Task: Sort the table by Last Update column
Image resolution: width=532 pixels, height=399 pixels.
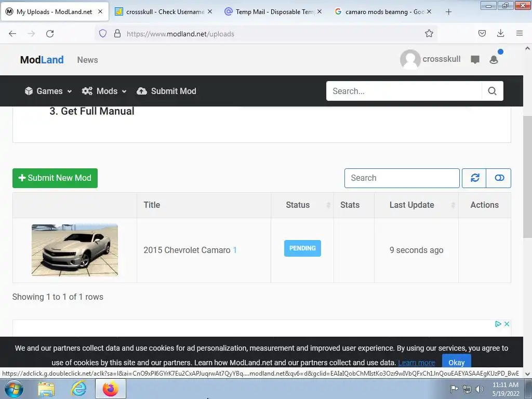Action: pos(416,205)
